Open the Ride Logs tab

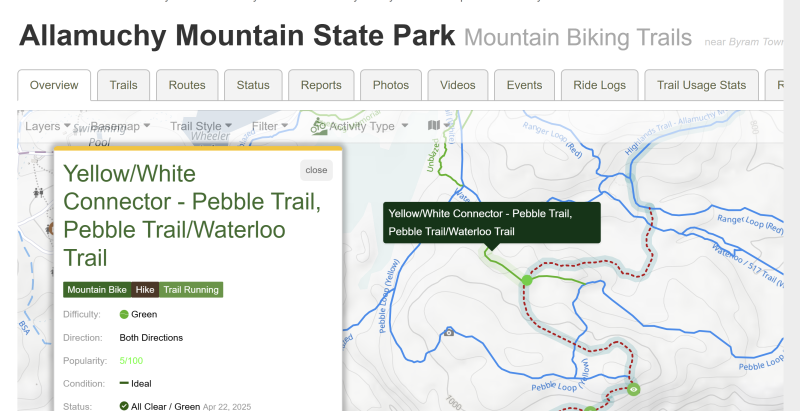(x=600, y=85)
